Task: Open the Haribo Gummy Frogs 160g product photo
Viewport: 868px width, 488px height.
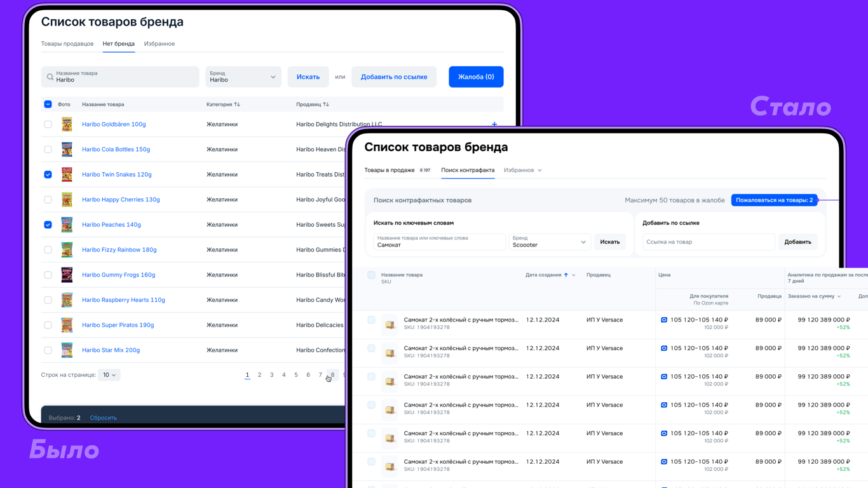Action: (67, 274)
